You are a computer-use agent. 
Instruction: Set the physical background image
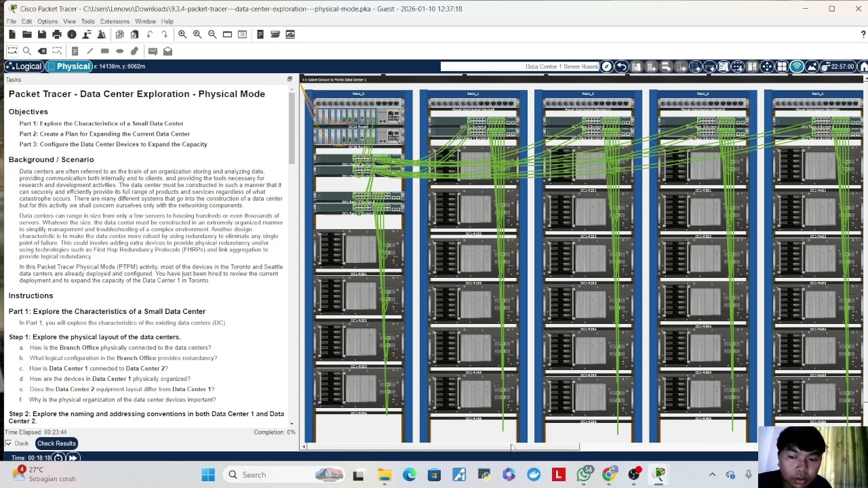tap(812, 66)
